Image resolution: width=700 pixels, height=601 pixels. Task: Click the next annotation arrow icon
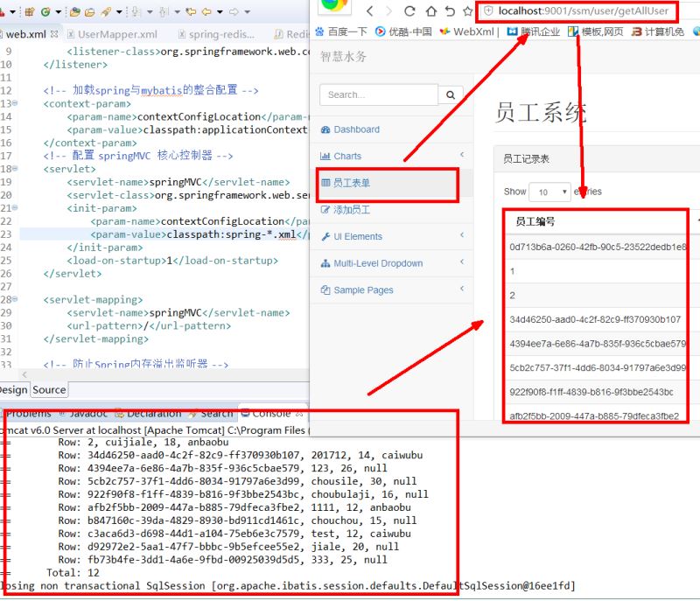pyautogui.click(x=136, y=11)
